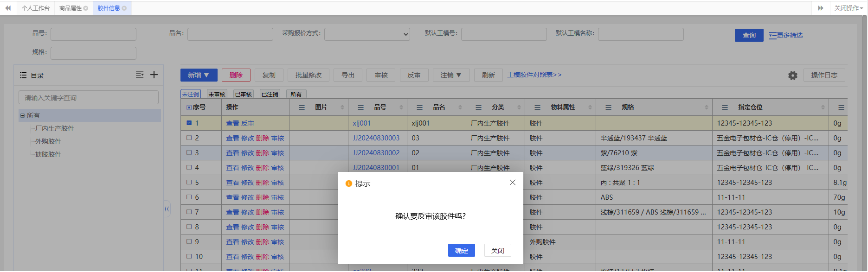Click the tab bar scroll-right arrows
Viewport: 868px width, 272px height.
(x=821, y=8)
